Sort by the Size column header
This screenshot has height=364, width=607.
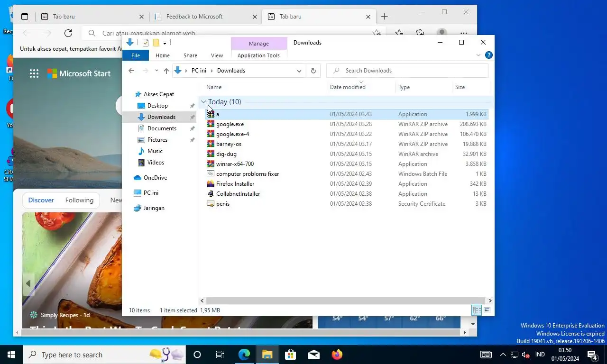[471, 87]
